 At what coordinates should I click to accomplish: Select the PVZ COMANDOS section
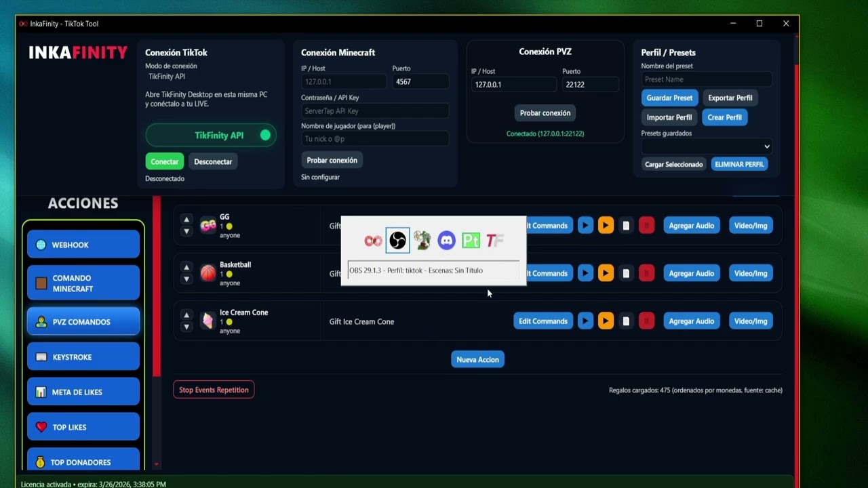tap(83, 321)
